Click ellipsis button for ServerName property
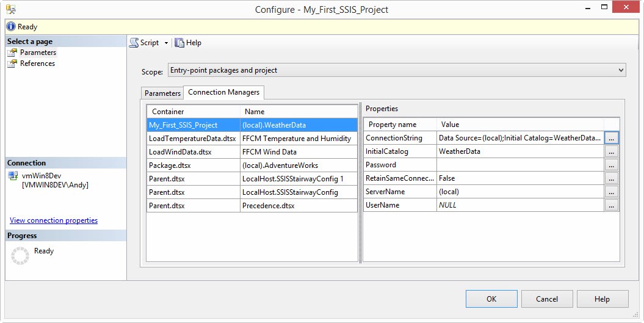644x323 pixels. (612, 192)
